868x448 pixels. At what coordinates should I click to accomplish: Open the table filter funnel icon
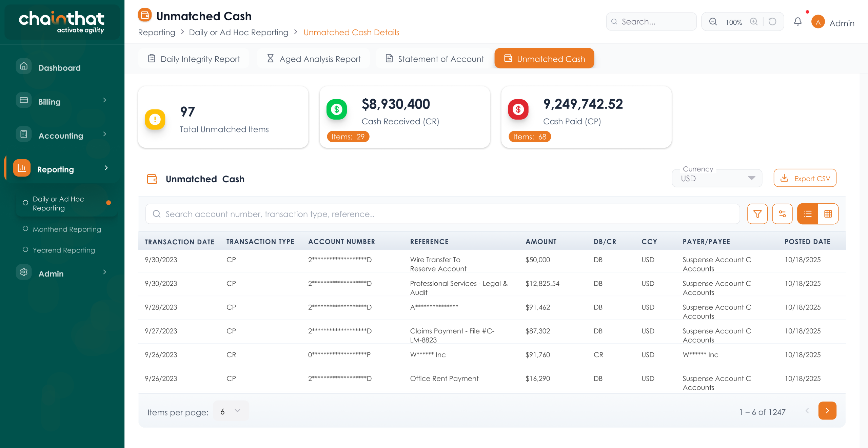[757, 214]
